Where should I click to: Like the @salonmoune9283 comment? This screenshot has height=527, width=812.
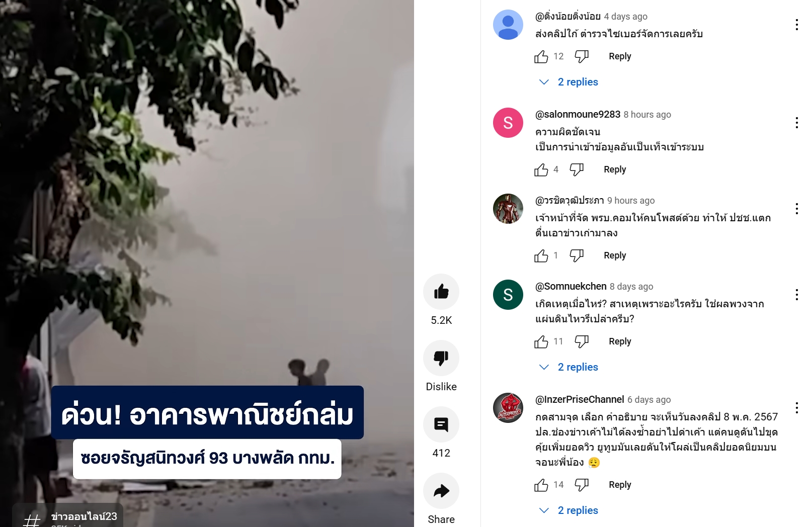click(x=541, y=170)
